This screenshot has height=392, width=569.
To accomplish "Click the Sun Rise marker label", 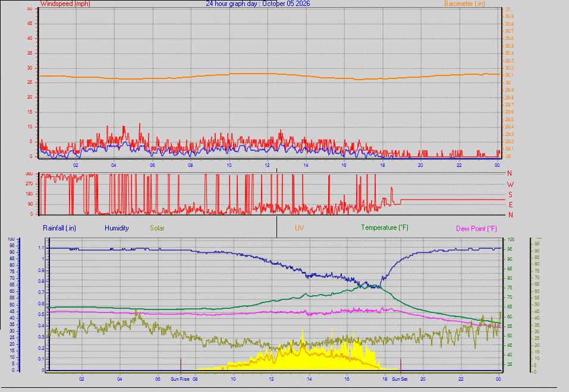I will [180, 379].
